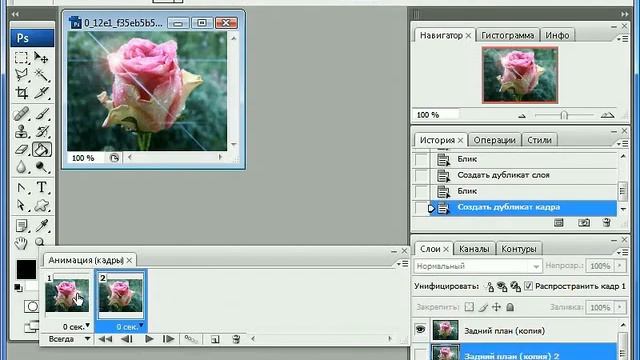Image resolution: width=640 pixels, height=360 pixels.
Task: Open the layer fill 'Заливка' slider arrow
Action: (620, 307)
